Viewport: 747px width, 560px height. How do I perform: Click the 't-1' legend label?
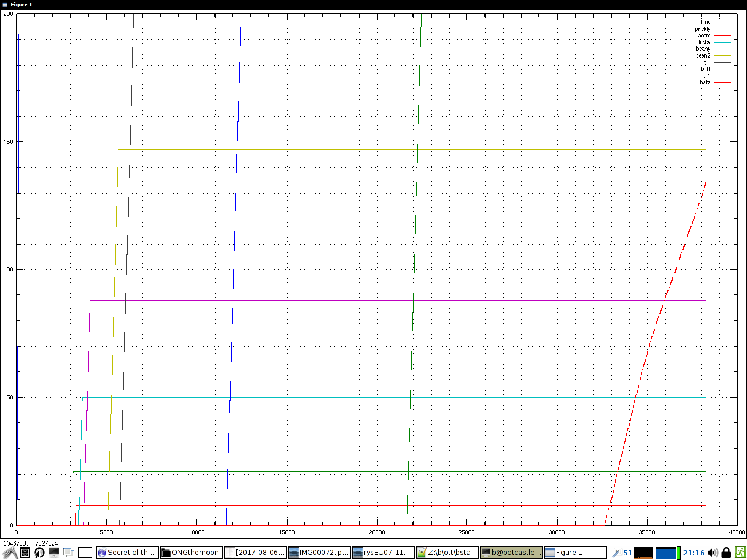[706, 76]
